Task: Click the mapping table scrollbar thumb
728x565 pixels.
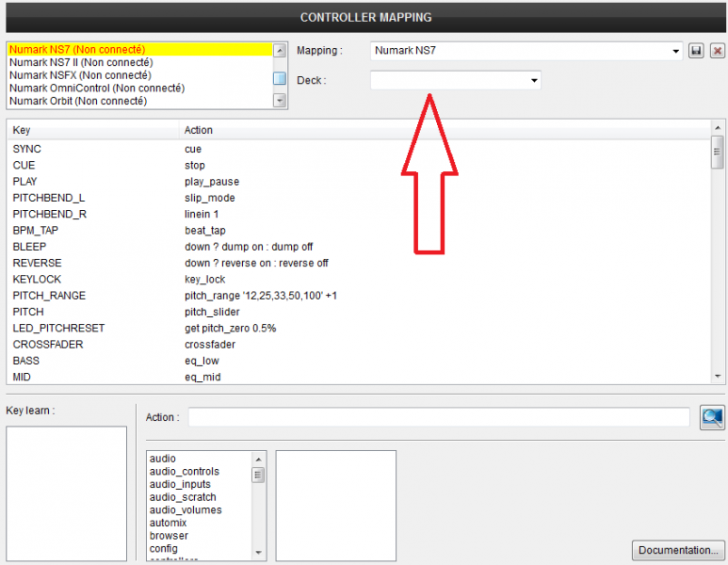Action: coord(718,152)
